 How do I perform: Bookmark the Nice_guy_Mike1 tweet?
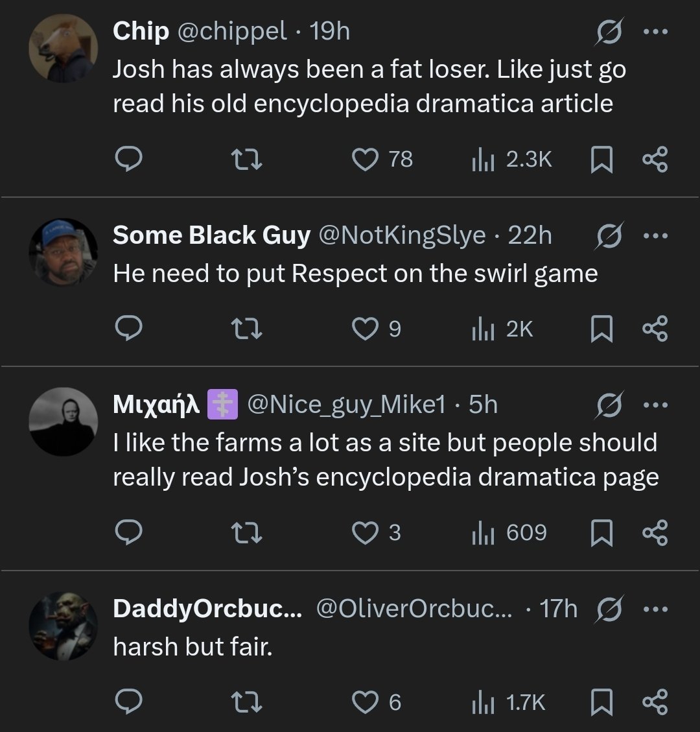pyautogui.click(x=602, y=533)
